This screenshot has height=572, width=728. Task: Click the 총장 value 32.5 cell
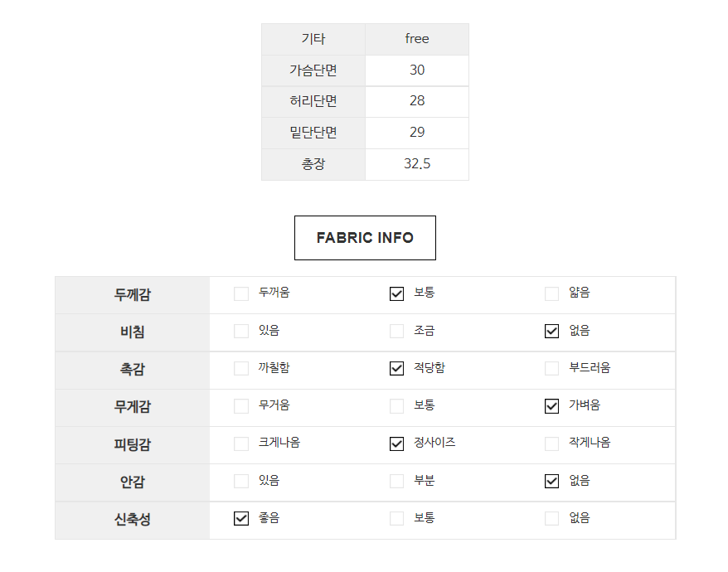417,164
